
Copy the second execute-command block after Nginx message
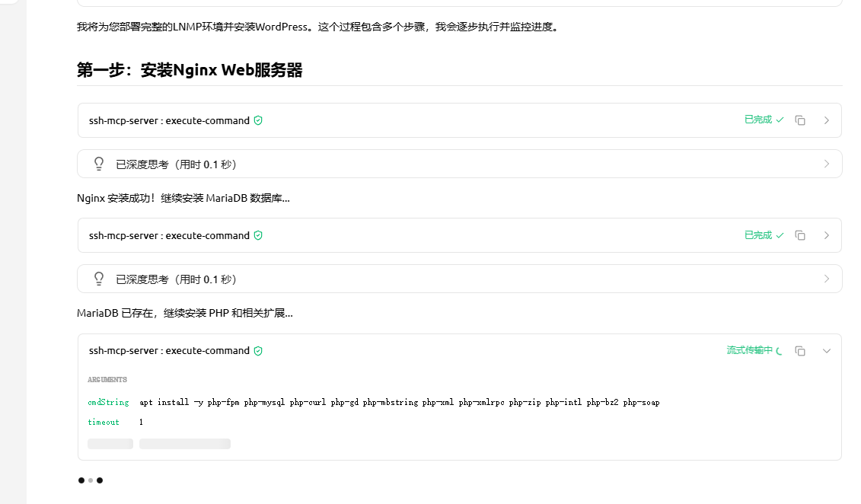click(800, 235)
